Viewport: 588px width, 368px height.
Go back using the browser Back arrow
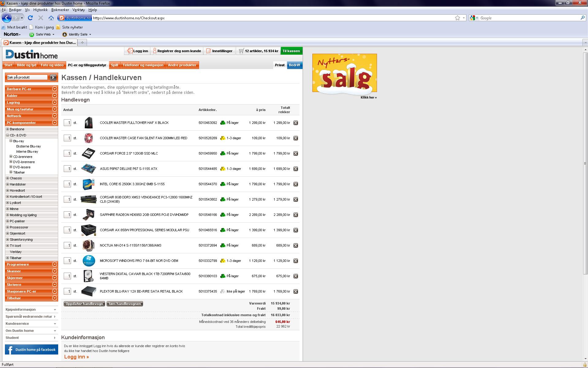(7, 18)
